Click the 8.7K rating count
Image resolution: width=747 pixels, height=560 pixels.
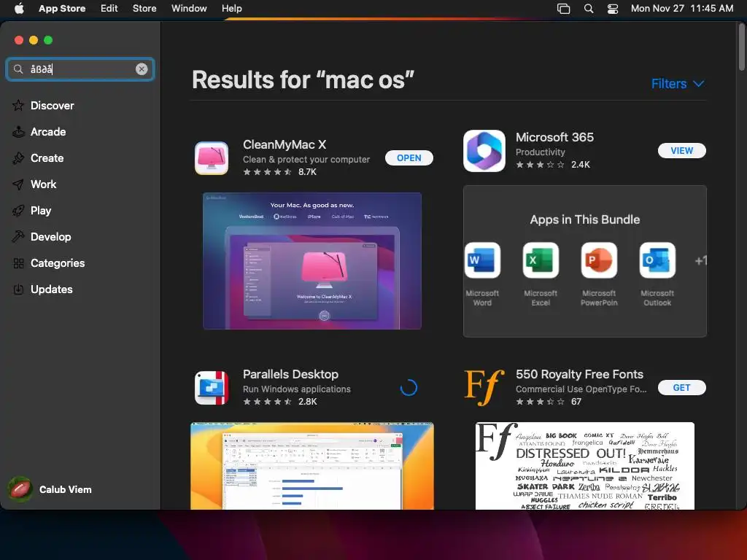coord(307,172)
